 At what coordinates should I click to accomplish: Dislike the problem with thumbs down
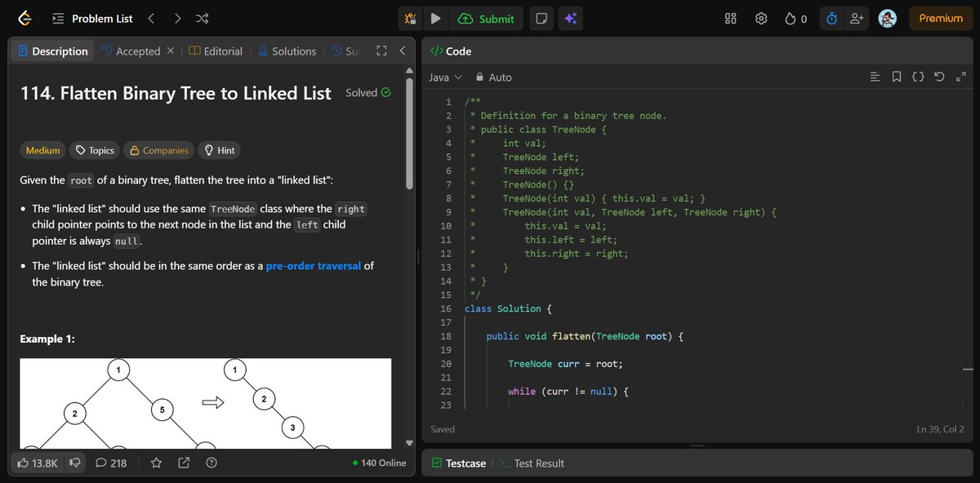[x=75, y=463]
